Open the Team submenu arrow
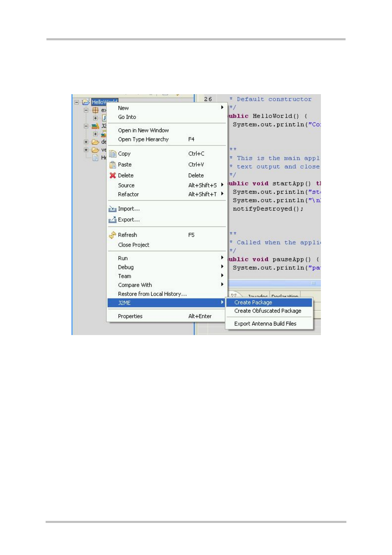 click(x=222, y=275)
